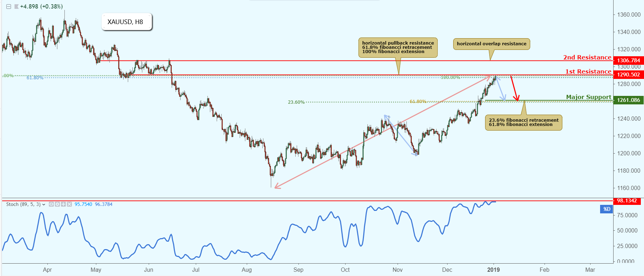The width and height of the screenshot is (644, 276).
Task: Click the Apr label on time axis
Action: pos(47,270)
